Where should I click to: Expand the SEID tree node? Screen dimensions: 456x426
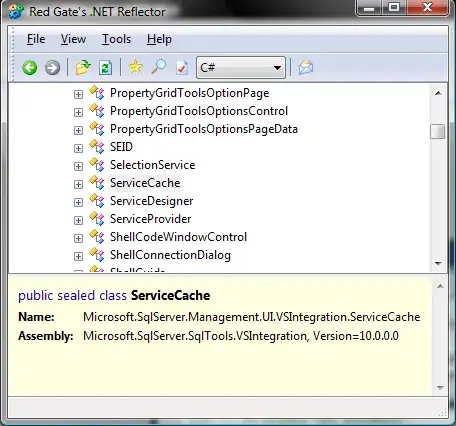pos(78,148)
